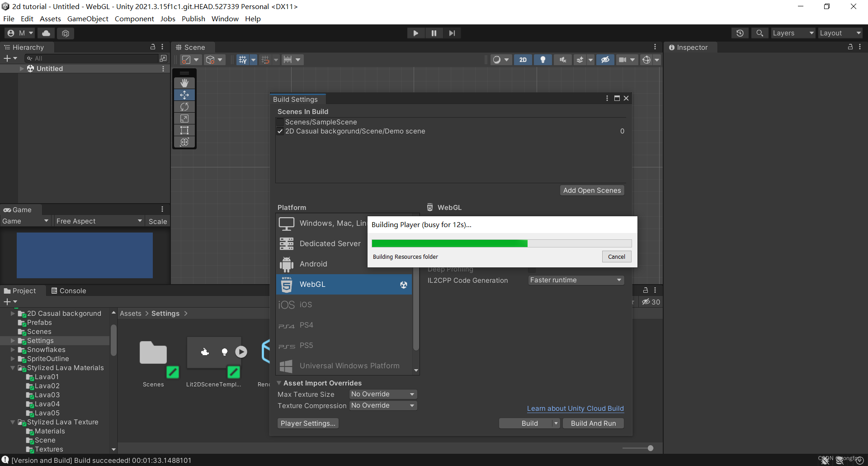
Task: Toggle grid snapping icon
Action: pos(265,60)
